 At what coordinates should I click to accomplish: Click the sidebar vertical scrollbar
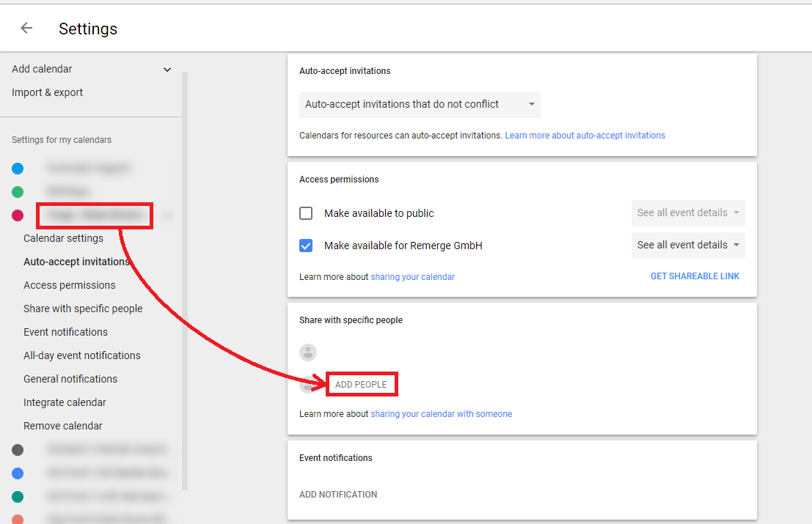(185, 278)
